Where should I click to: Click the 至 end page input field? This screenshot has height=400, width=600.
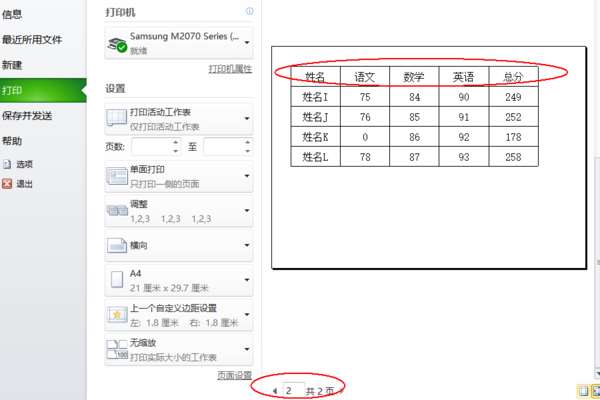223,146
